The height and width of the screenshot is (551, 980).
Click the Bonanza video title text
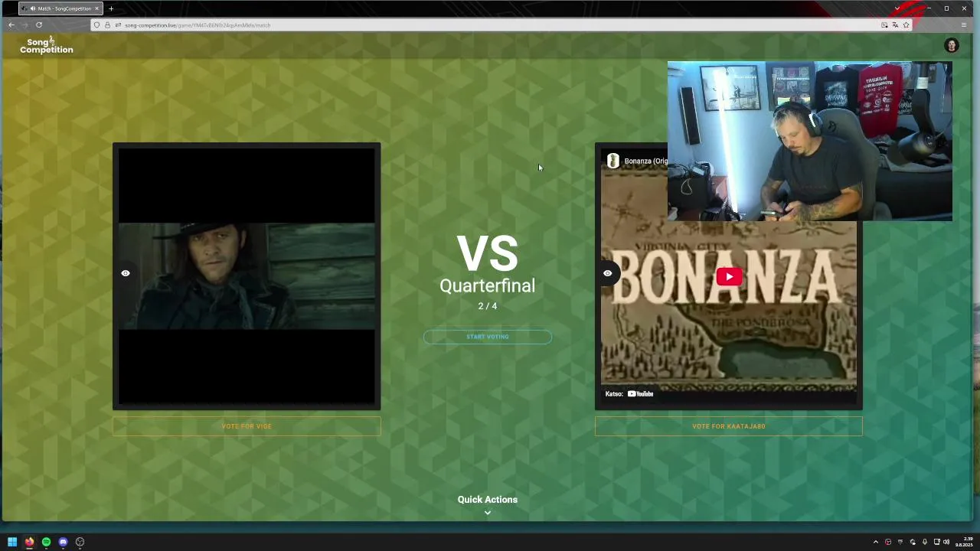[645, 161]
